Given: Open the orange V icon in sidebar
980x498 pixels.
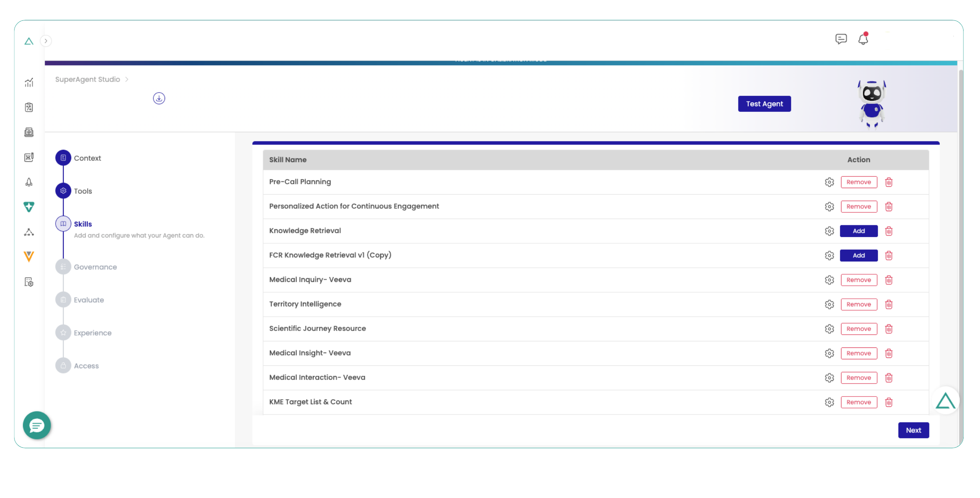Looking at the screenshot, I should 29,256.
